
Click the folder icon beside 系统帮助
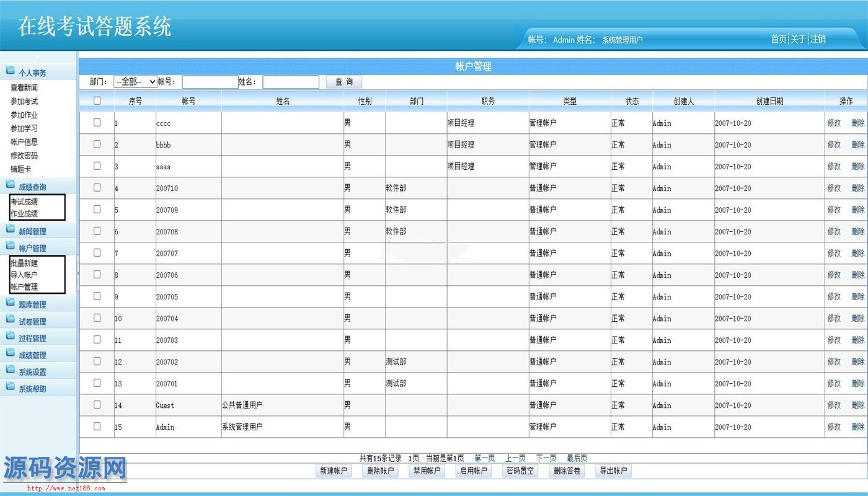click(x=10, y=387)
